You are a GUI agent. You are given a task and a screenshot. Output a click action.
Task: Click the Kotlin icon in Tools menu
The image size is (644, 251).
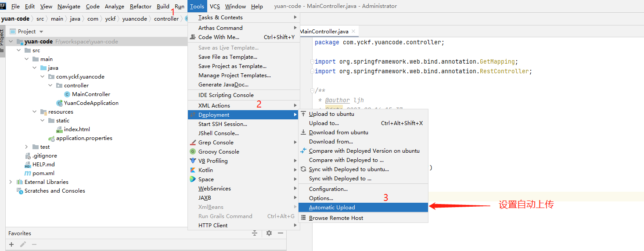tap(193, 170)
